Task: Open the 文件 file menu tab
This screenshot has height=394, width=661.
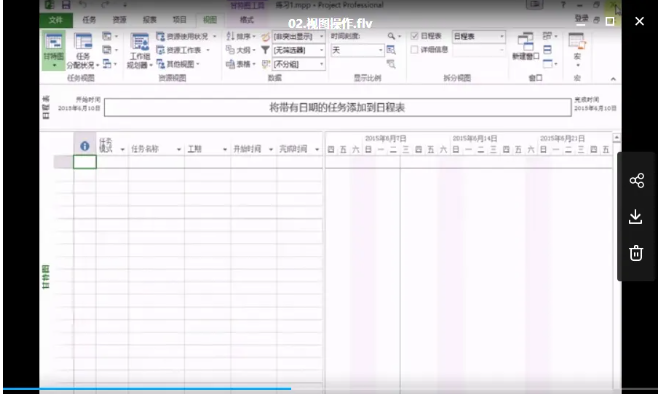Action: pyautogui.click(x=56, y=20)
